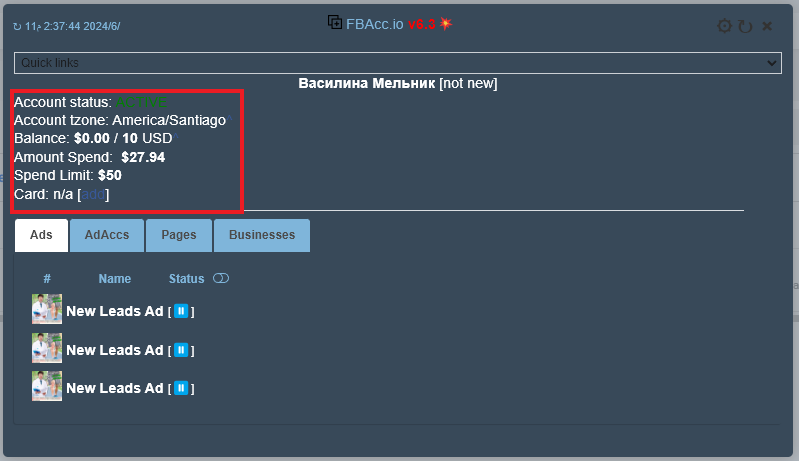The width and height of the screenshot is (799, 461).
Task: Open the FBAcc.io title link
Action: click(375, 24)
